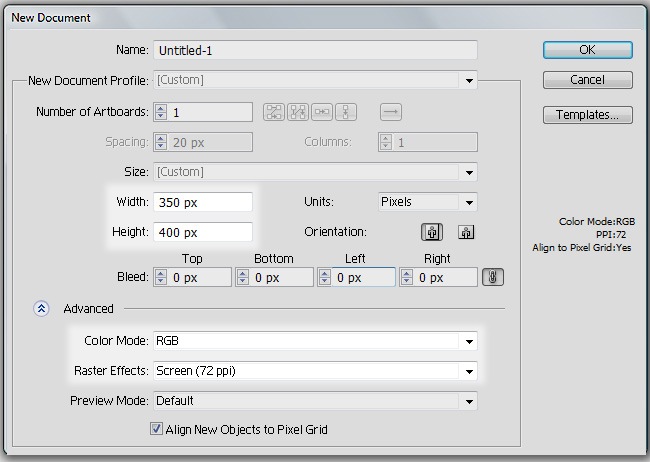Click the right-to-left layout arrow icon

click(x=391, y=112)
